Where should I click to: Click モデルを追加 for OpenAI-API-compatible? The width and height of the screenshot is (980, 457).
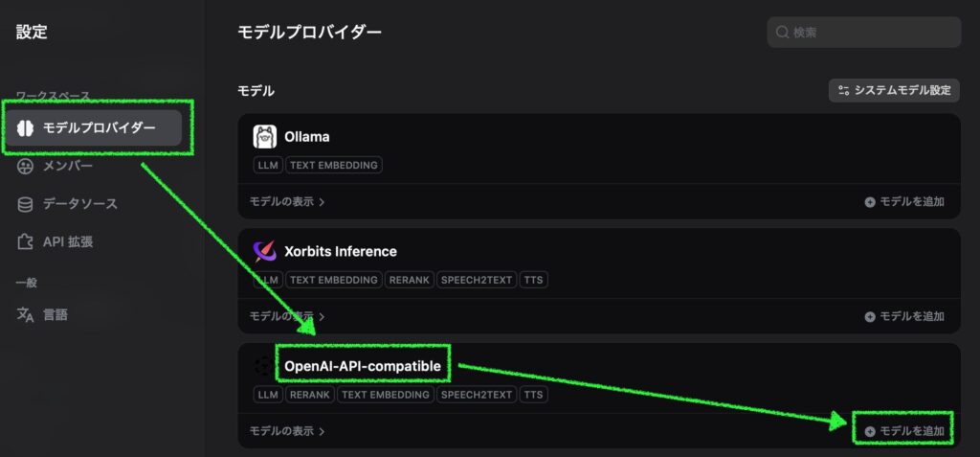(x=904, y=431)
